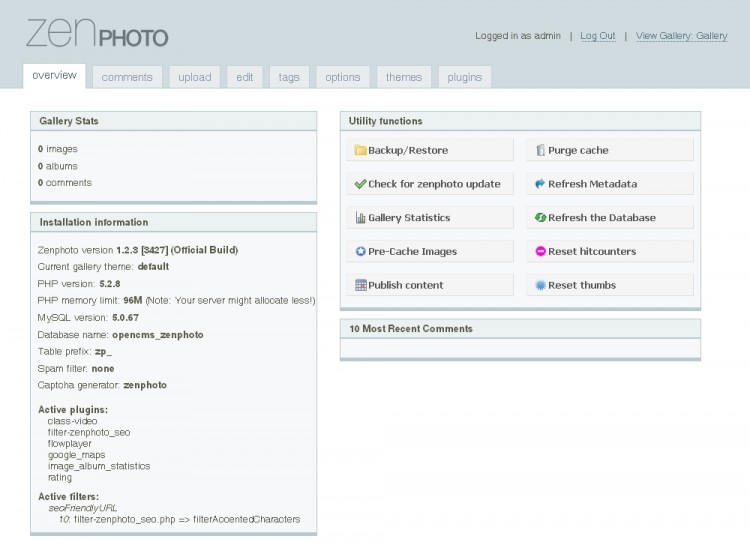Click the filter-zenphoto_seo plugin entry
Viewport: 750px width, 542px height.
(88, 432)
